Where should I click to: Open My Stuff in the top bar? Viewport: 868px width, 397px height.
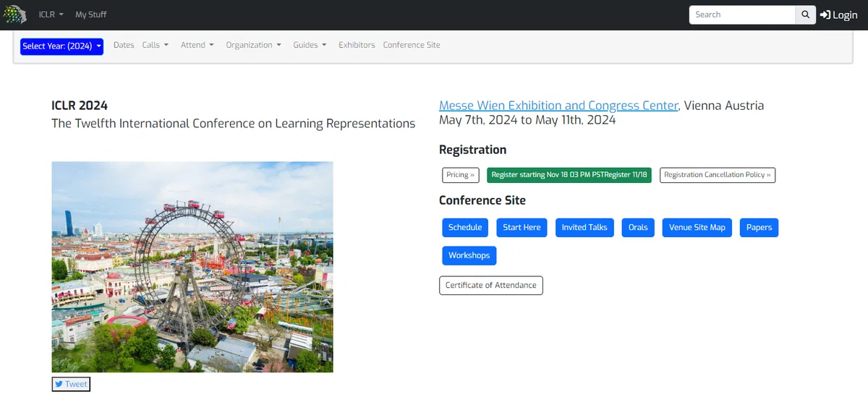coord(91,14)
